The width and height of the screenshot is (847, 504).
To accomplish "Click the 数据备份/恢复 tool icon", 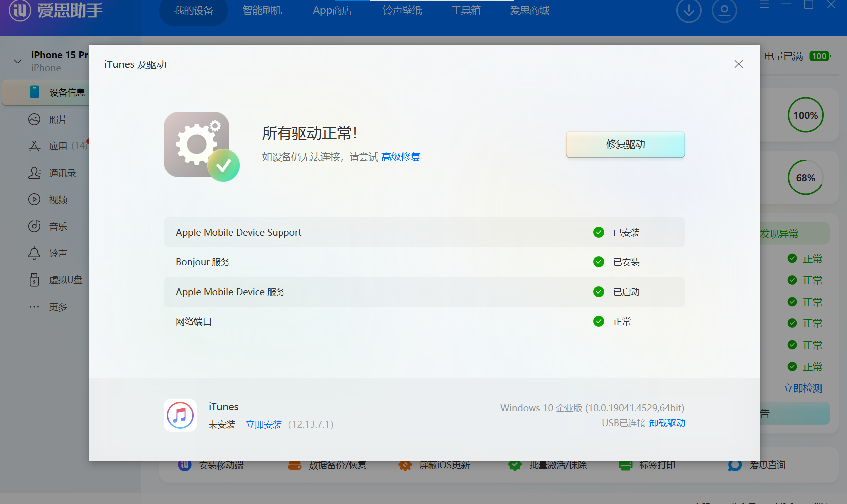I will (x=295, y=465).
